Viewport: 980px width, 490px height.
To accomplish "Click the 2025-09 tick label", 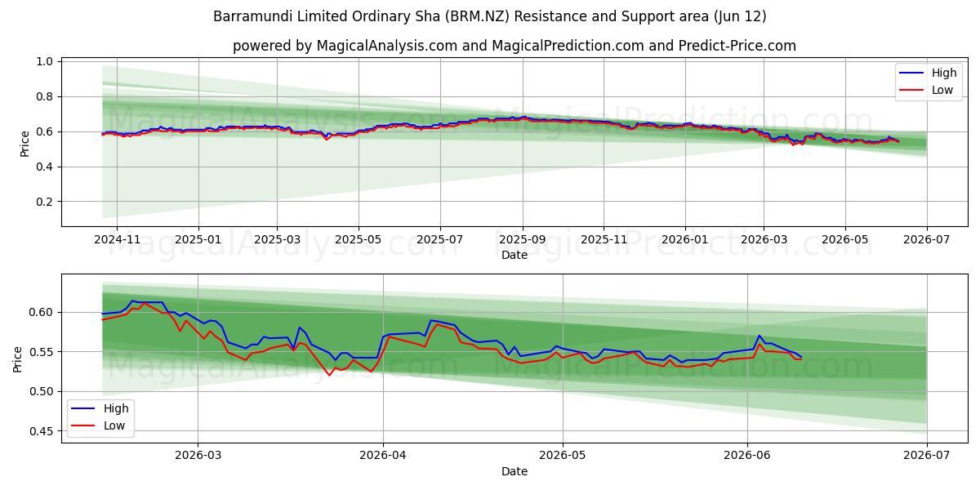I will (x=523, y=239).
